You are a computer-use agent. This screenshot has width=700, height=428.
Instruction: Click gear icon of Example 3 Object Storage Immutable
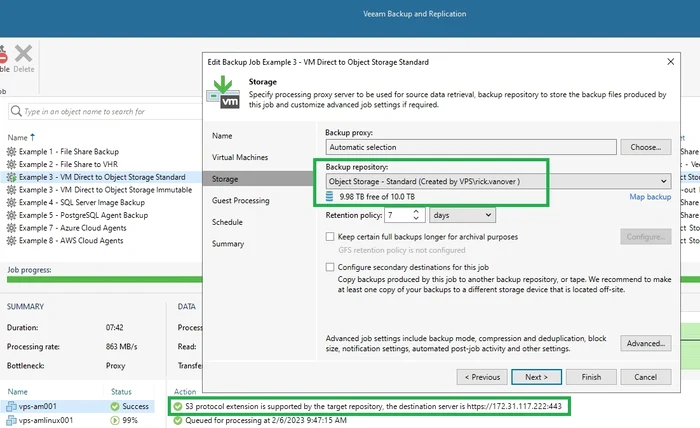[x=11, y=190]
